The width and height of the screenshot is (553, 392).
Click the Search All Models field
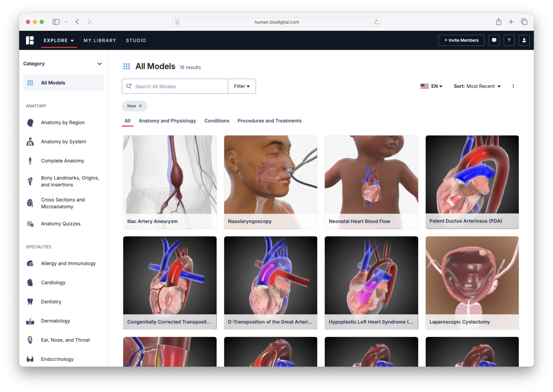tap(175, 86)
